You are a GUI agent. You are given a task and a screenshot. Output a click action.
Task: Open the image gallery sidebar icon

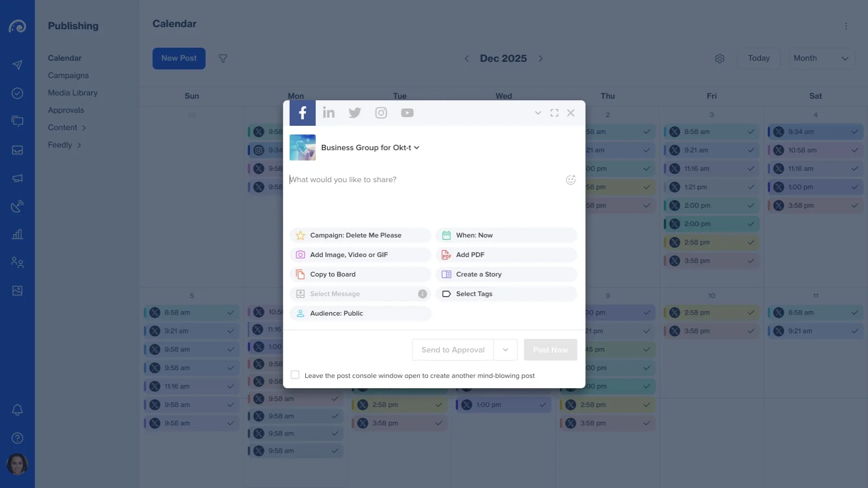pyautogui.click(x=17, y=291)
